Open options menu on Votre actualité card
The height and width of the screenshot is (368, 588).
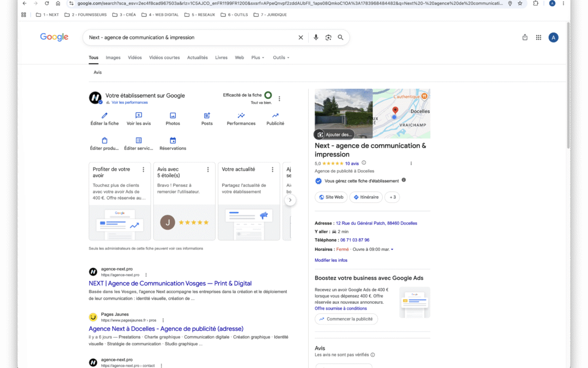[272, 170]
